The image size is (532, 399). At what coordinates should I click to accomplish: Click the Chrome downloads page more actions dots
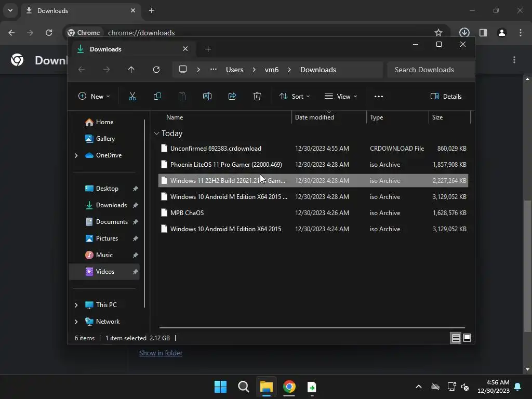(514, 60)
